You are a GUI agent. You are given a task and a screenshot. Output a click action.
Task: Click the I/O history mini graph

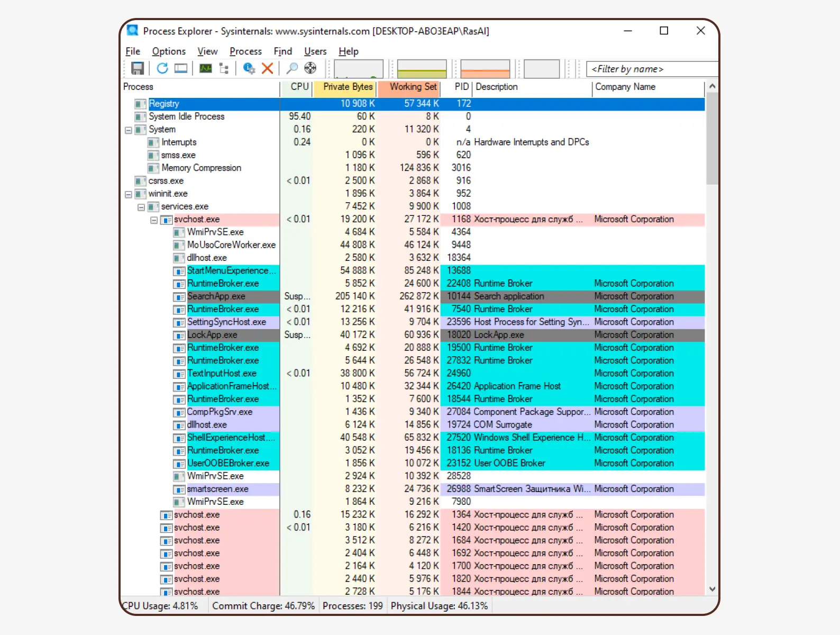tap(542, 69)
